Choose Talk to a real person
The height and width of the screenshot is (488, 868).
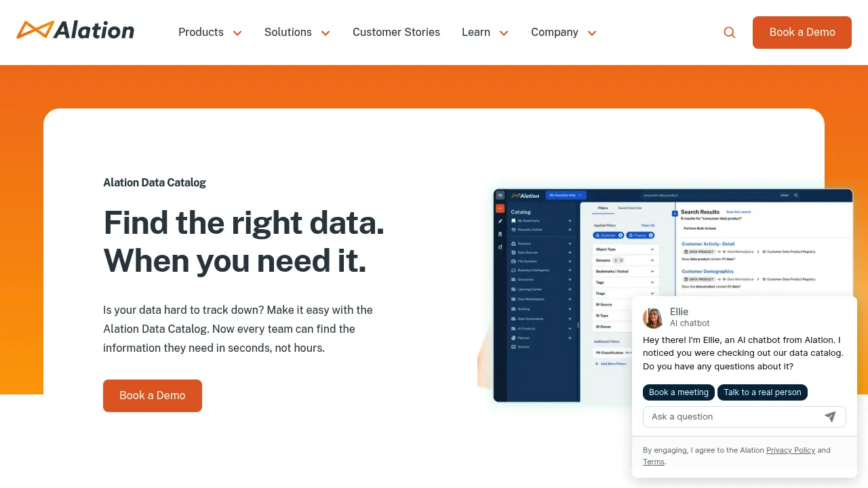[x=762, y=392]
